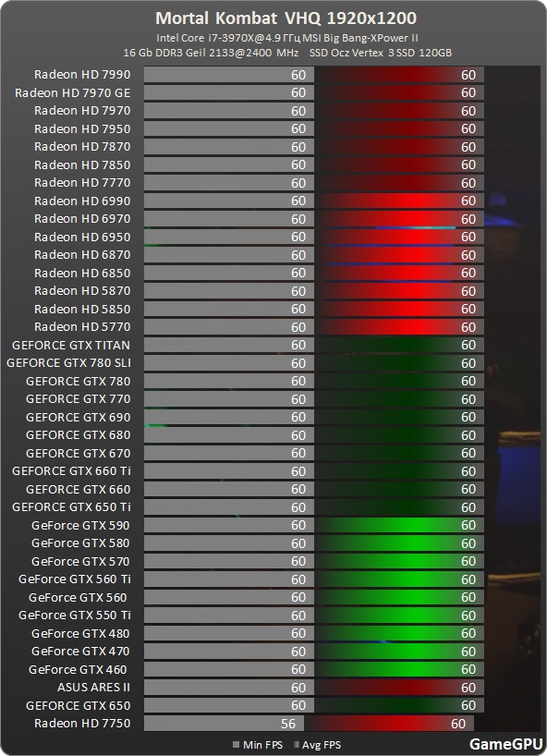Select the "Radeon HD 6990" label
Viewport: 547px width, 756px height.
click(x=82, y=201)
